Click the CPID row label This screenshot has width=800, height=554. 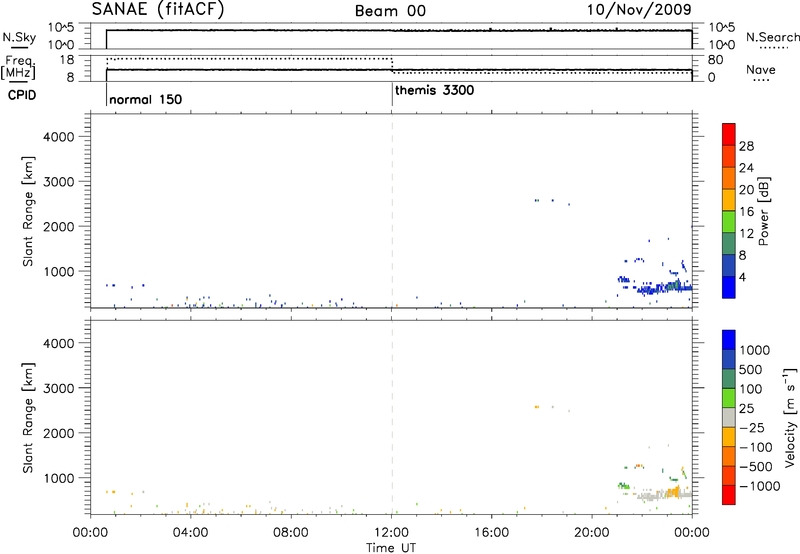point(22,95)
